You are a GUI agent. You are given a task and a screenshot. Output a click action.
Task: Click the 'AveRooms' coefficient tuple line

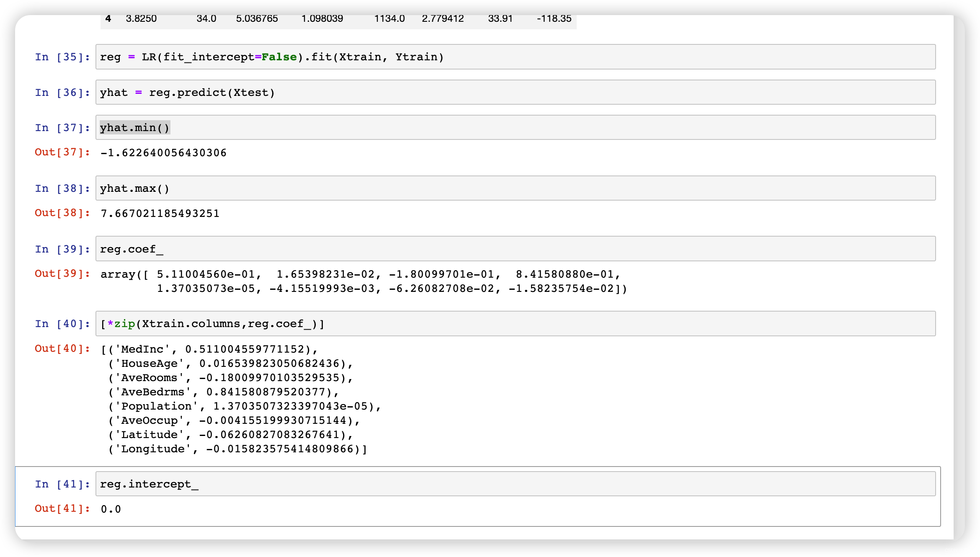(230, 378)
